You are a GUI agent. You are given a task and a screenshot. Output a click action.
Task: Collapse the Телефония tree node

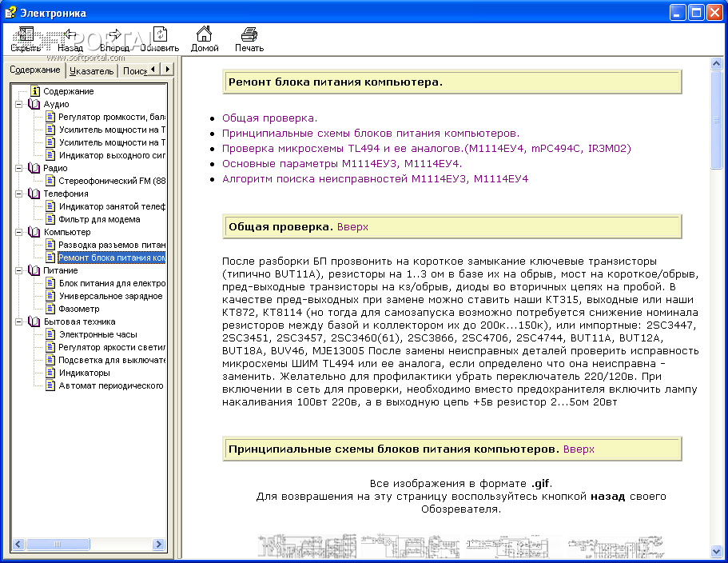click(18, 194)
